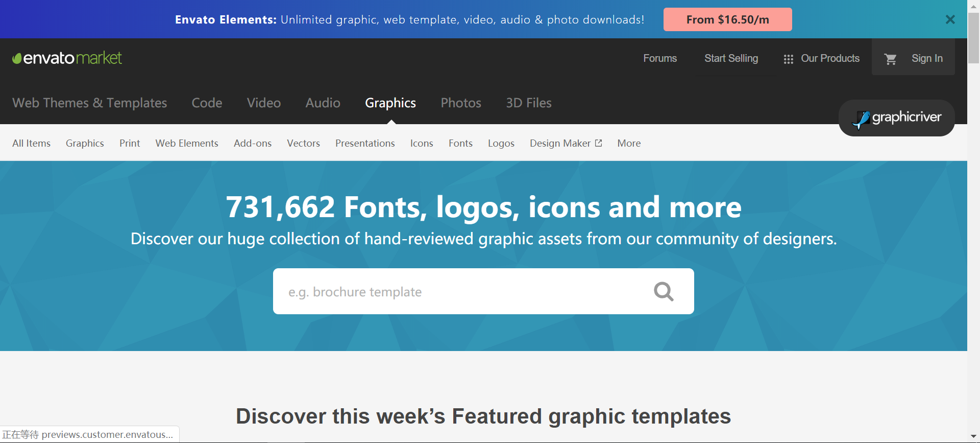Open the Logos subcategory
Image resolution: width=980 pixels, height=443 pixels.
(x=501, y=143)
